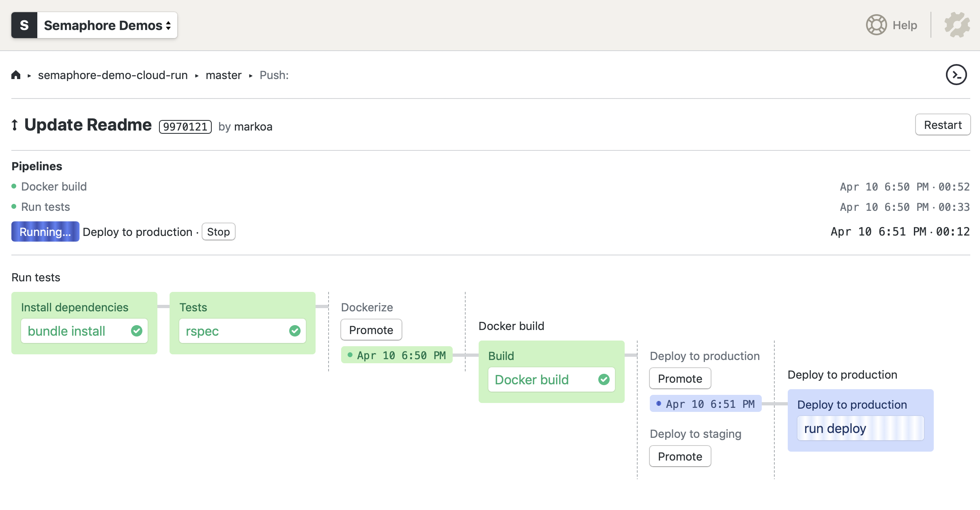Click the 9970121 commit hash

point(185,127)
